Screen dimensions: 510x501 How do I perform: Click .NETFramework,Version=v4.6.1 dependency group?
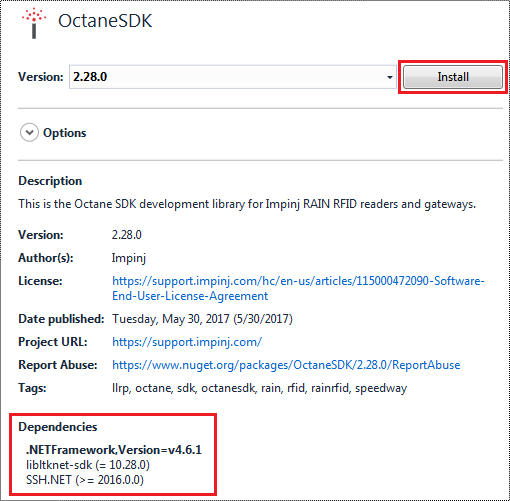[114, 450]
